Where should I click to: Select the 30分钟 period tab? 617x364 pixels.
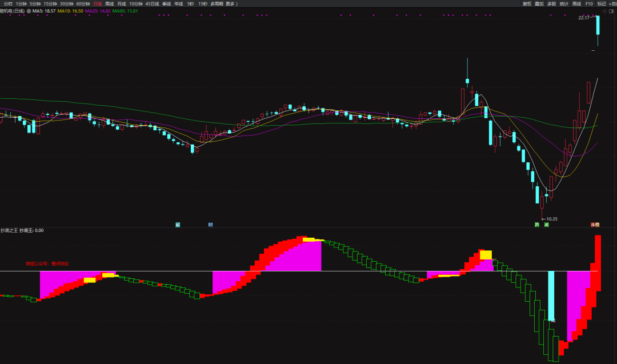[x=66, y=3]
